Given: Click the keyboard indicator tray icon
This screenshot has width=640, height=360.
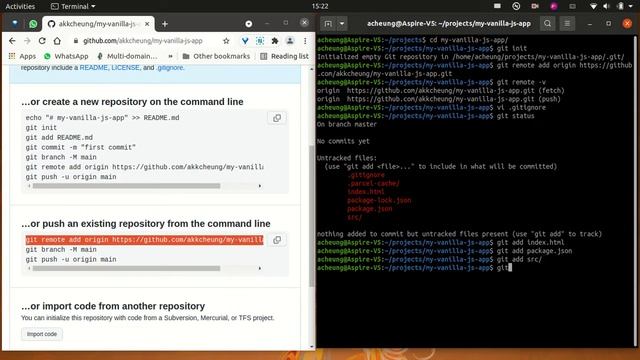Looking at the screenshot, I should (x=497, y=6).
